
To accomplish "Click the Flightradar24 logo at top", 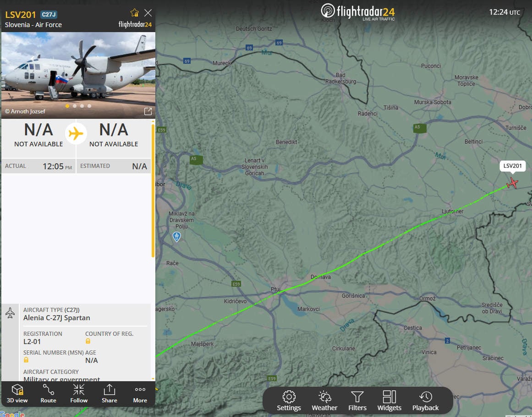I will click(357, 11).
